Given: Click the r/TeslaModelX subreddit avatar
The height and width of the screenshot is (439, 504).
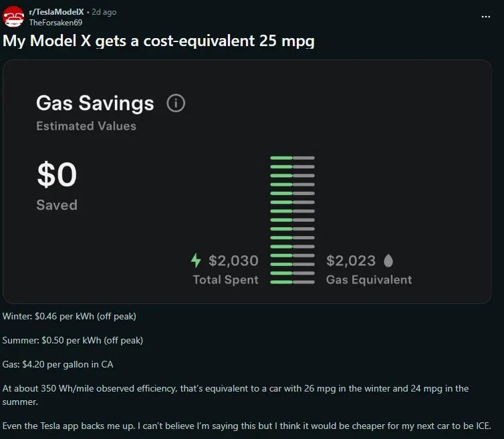Looking at the screenshot, I should click(13, 17).
